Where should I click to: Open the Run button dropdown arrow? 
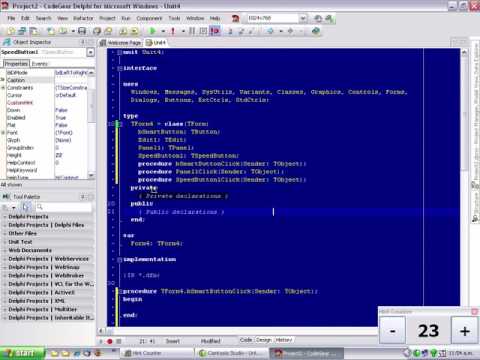coord(163,31)
